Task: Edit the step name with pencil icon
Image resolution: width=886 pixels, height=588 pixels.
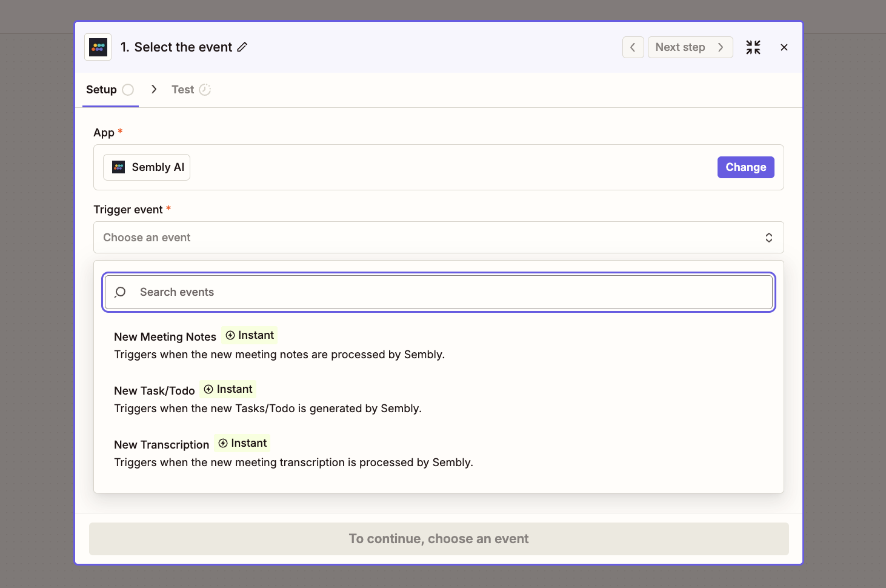Action: (242, 47)
